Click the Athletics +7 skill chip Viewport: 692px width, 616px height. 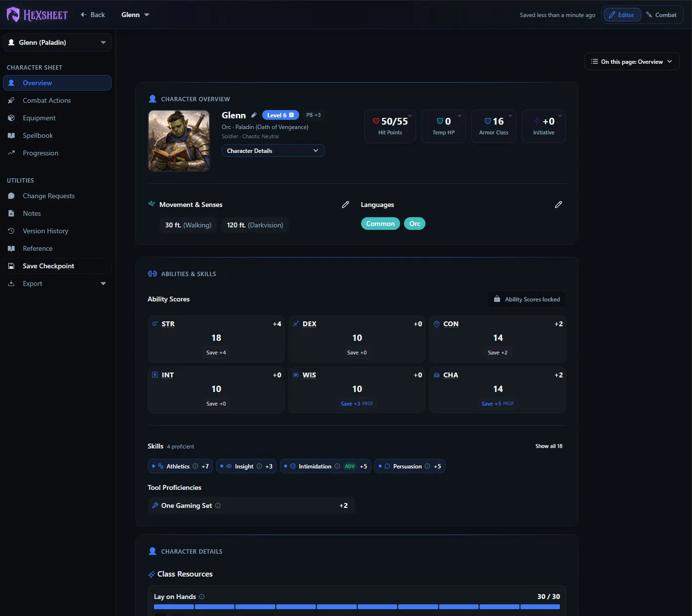pos(180,466)
